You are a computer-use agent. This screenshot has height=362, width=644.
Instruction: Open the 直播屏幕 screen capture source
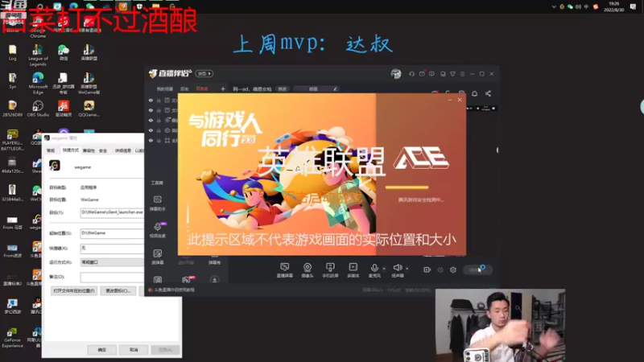(285, 270)
